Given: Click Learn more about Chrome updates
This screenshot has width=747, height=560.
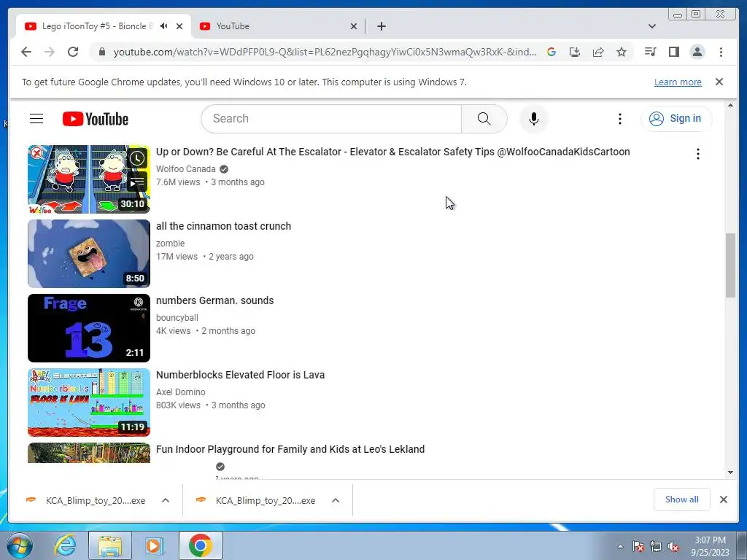Looking at the screenshot, I should (x=678, y=82).
